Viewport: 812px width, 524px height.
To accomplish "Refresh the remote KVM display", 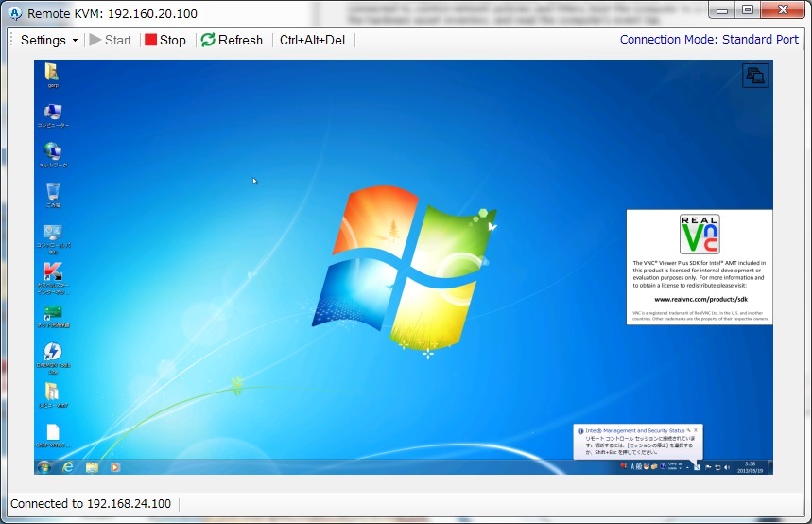I will pos(232,40).
